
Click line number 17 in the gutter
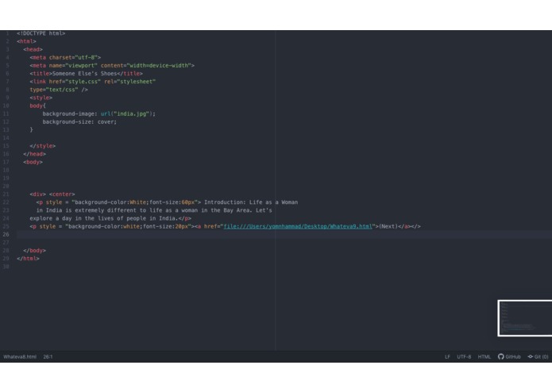6,162
